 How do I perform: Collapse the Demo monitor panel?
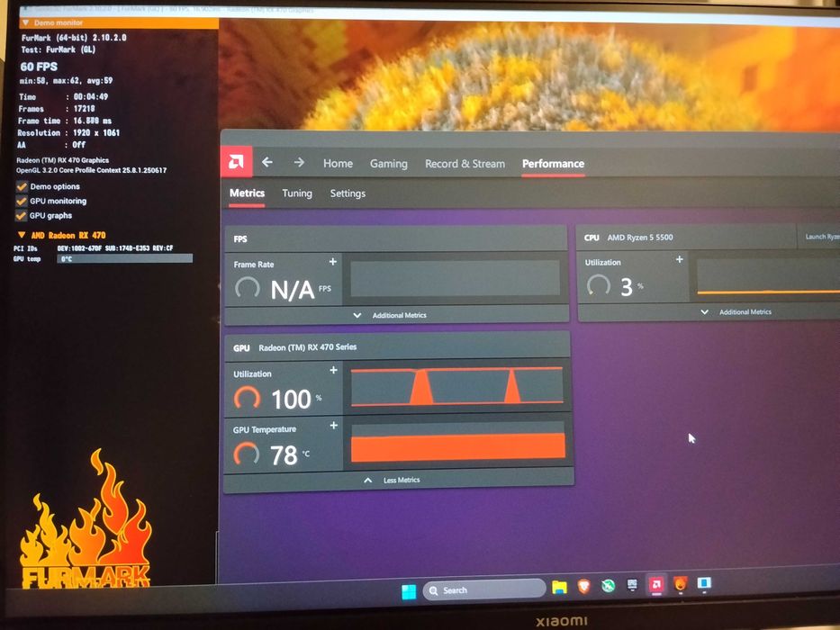coord(25,23)
